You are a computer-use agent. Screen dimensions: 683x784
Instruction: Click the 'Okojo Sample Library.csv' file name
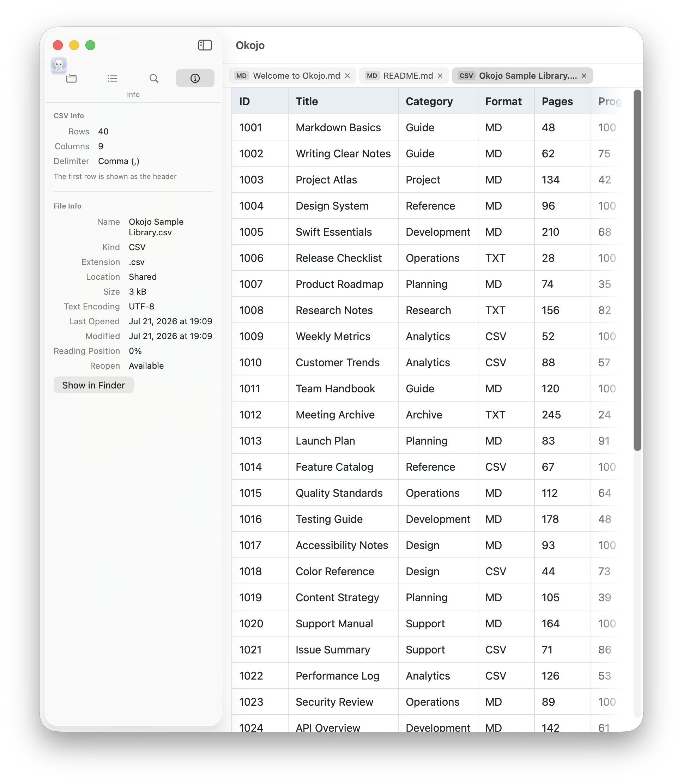point(156,227)
